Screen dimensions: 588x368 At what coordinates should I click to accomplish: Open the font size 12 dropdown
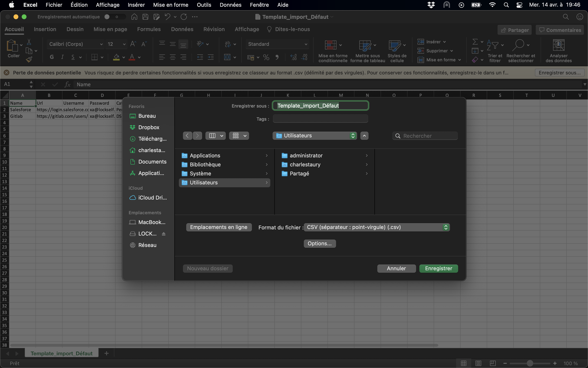point(116,44)
